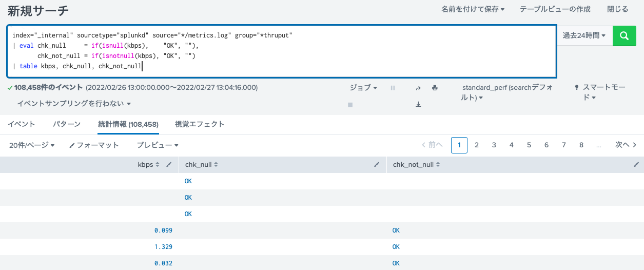Click into the search query editor

[x=282, y=51]
